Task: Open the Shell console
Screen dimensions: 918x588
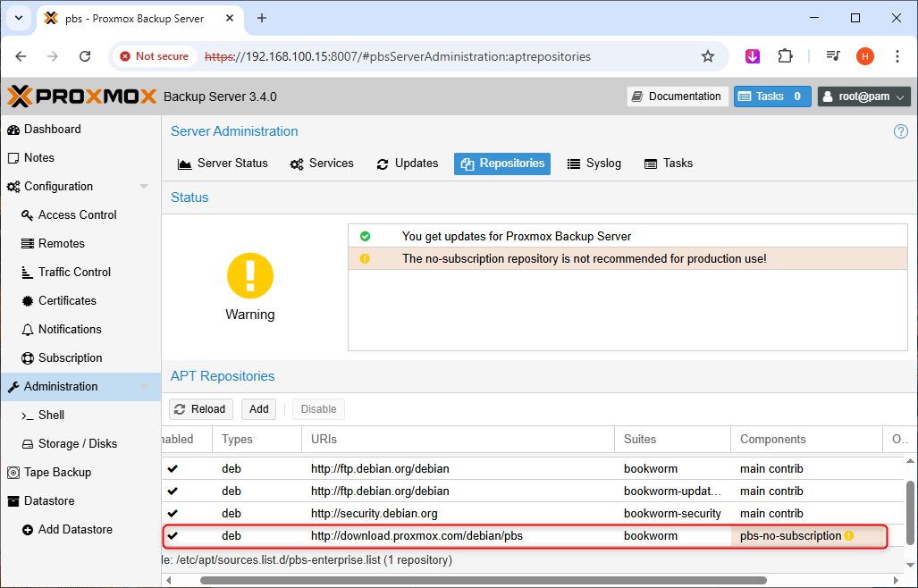Action: (x=51, y=416)
